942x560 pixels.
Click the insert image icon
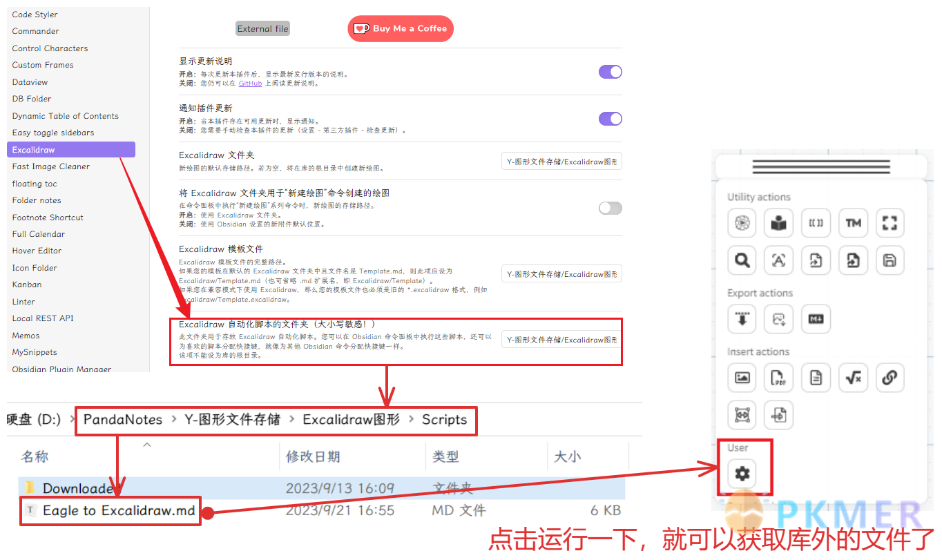coord(742,378)
